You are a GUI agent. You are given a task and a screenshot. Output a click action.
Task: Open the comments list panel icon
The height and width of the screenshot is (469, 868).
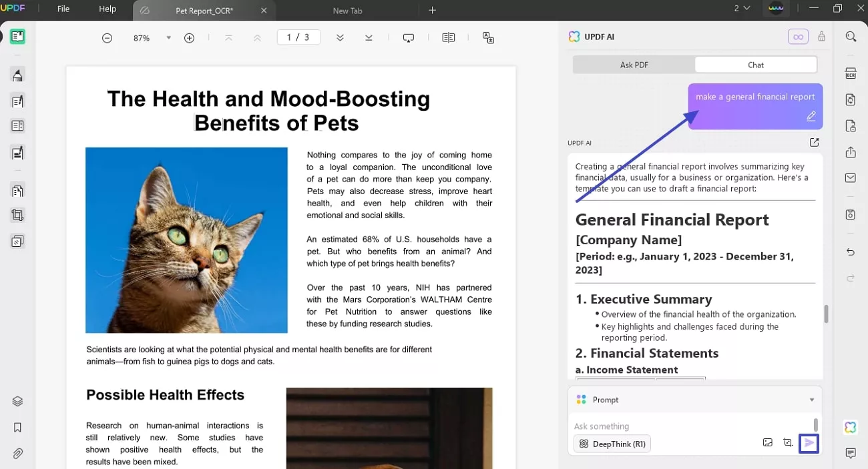[851, 454]
